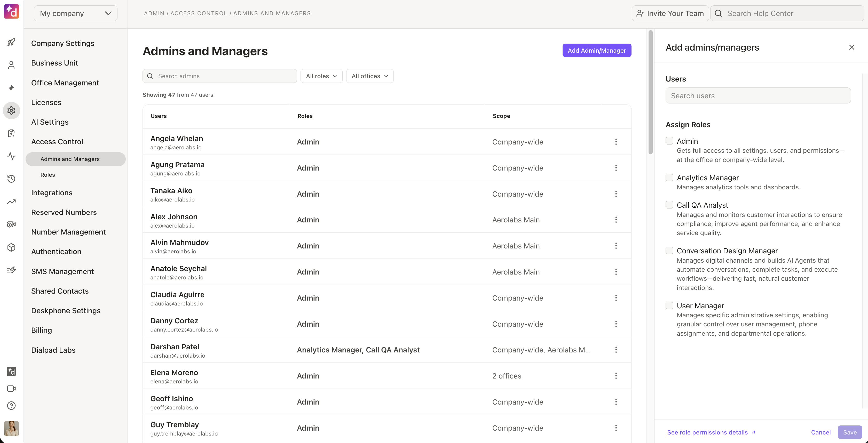Open the lightning list icon in sidebar

pos(11,270)
